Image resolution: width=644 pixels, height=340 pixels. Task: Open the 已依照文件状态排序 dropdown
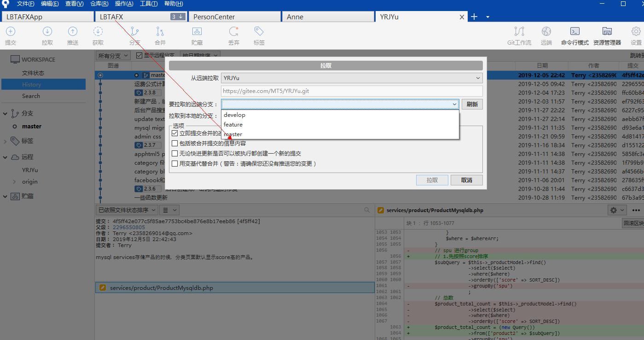tap(127, 210)
